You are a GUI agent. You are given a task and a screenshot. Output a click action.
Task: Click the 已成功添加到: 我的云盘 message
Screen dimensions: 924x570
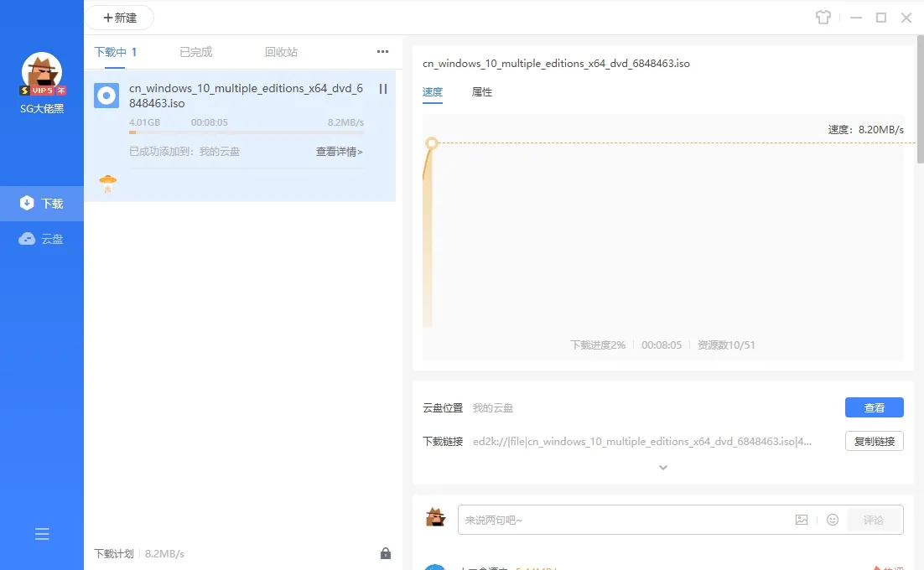[x=184, y=152]
